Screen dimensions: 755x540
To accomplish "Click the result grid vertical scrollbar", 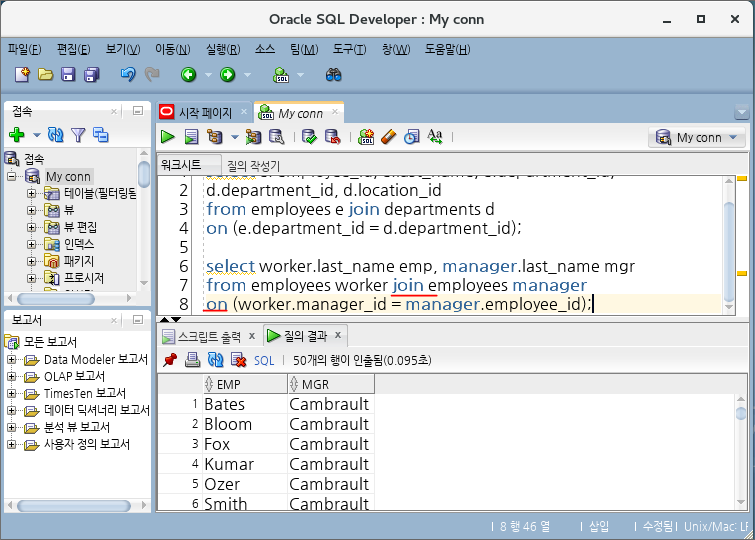I will 741,451.
